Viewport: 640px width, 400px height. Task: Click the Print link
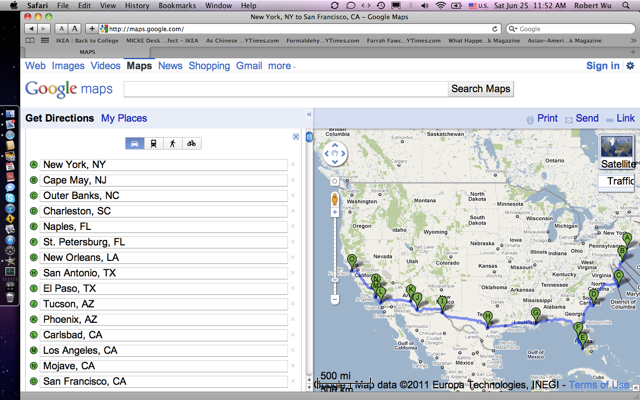point(547,118)
